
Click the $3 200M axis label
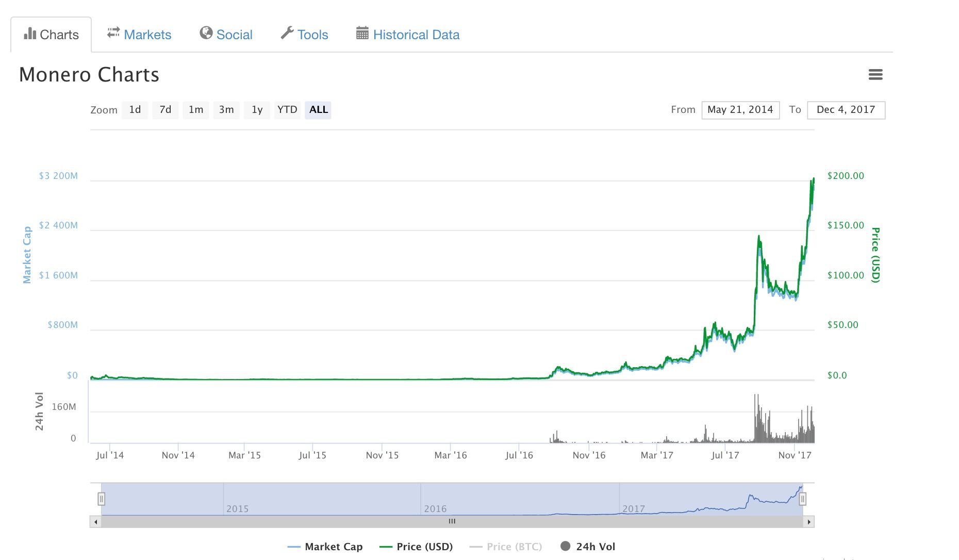pos(58,176)
